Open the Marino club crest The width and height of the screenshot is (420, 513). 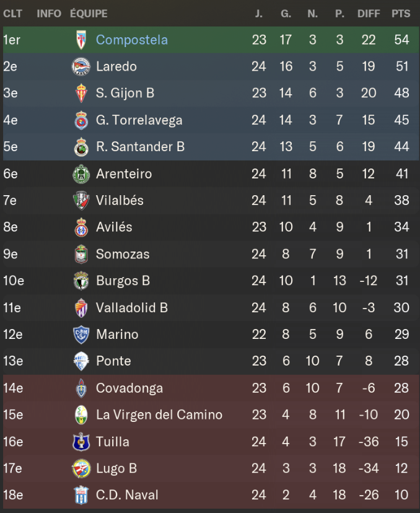81,335
